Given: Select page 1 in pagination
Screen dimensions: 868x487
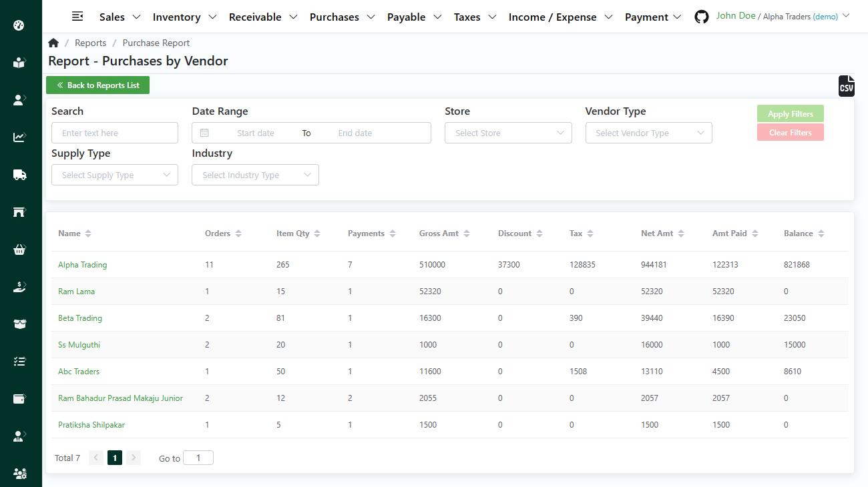Looking at the screenshot, I should point(115,458).
